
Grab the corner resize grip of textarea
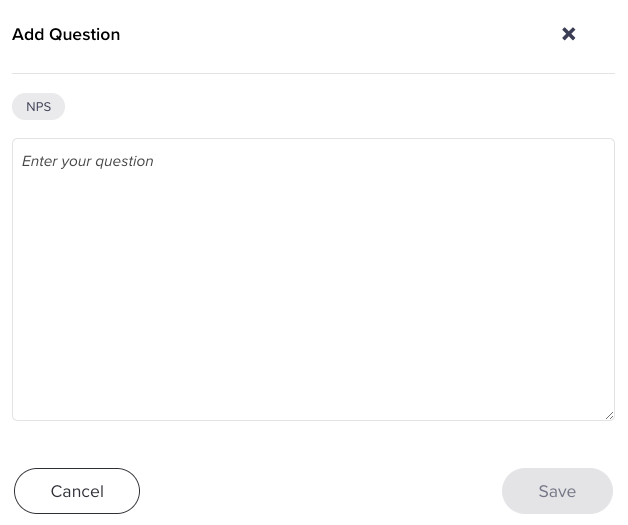point(609,415)
